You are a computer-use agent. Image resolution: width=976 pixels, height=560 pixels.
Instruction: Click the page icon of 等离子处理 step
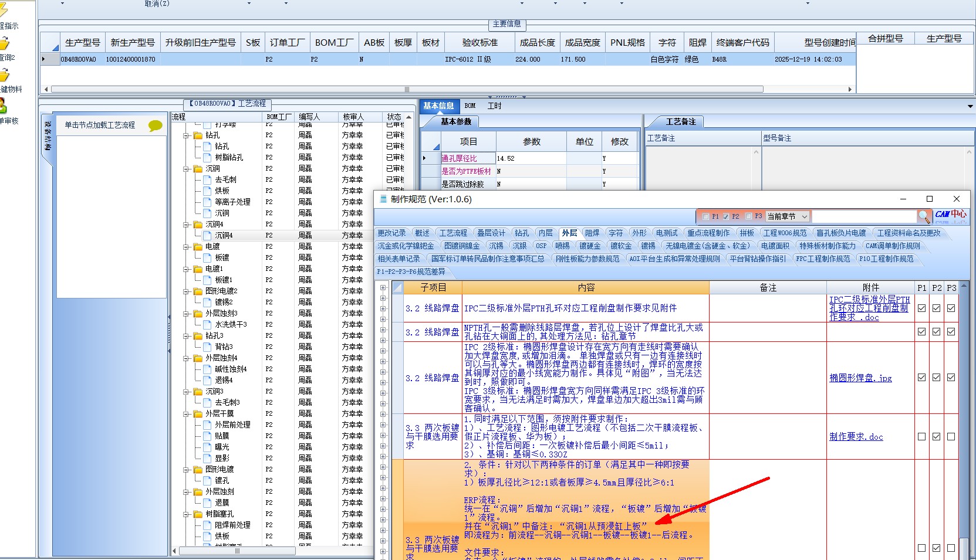207,202
